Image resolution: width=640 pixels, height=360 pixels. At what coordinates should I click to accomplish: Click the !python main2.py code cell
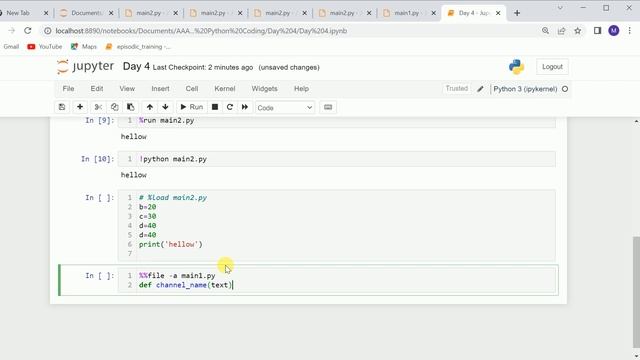click(x=337, y=159)
